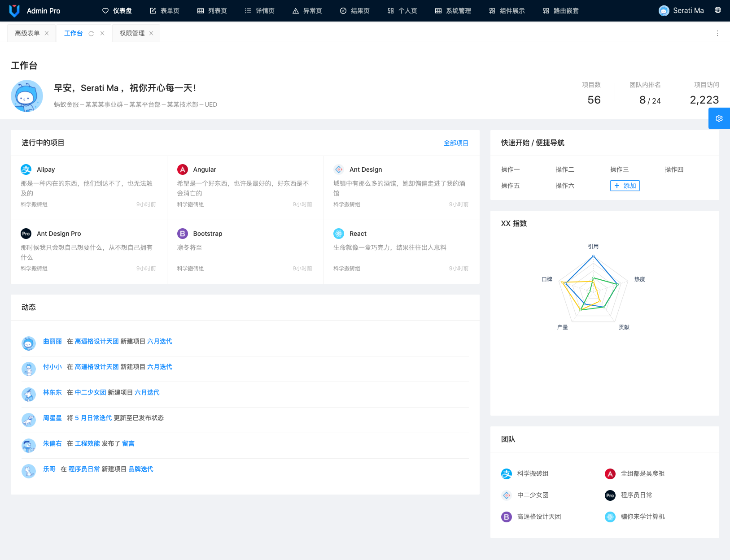The height and width of the screenshot is (560, 730).
Task: Click the Alipay project icon
Action: pyautogui.click(x=26, y=169)
